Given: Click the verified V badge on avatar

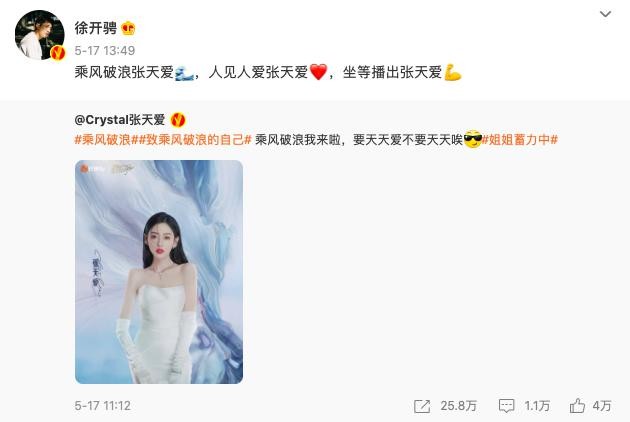Looking at the screenshot, I should [57, 53].
